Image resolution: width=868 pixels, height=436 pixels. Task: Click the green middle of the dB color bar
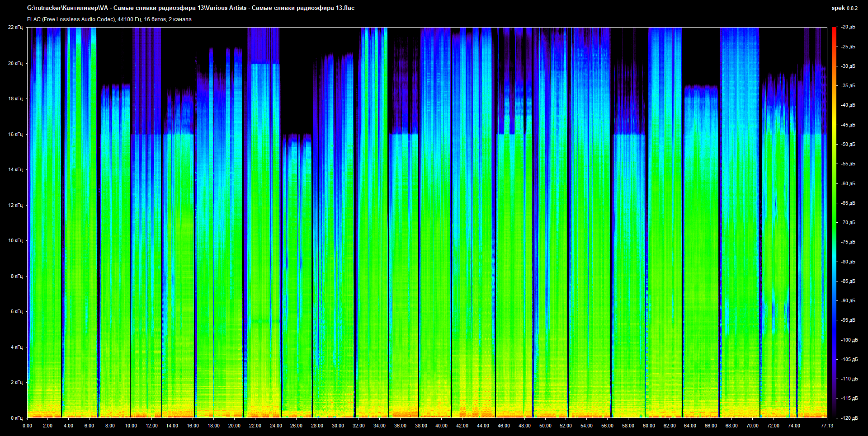834,222
